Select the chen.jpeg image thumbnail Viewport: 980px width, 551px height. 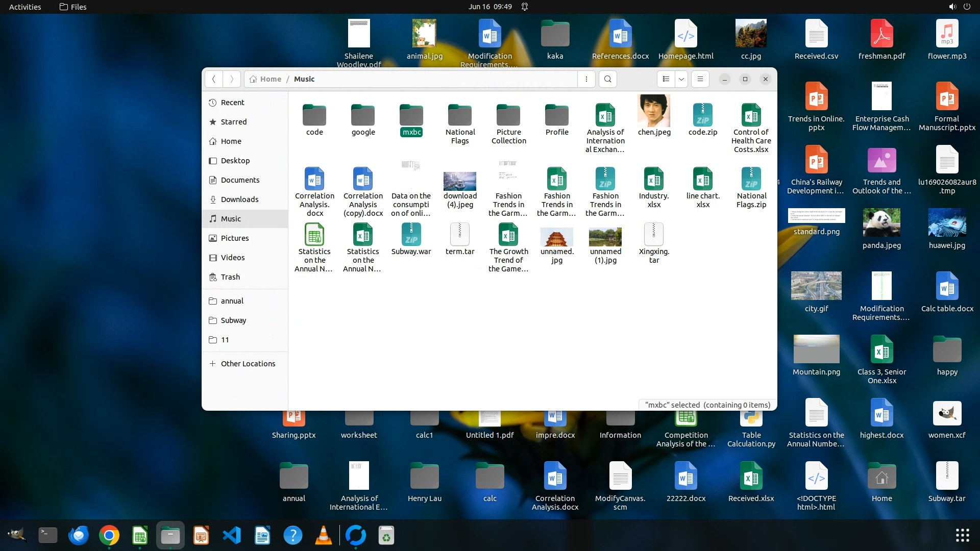(x=654, y=111)
